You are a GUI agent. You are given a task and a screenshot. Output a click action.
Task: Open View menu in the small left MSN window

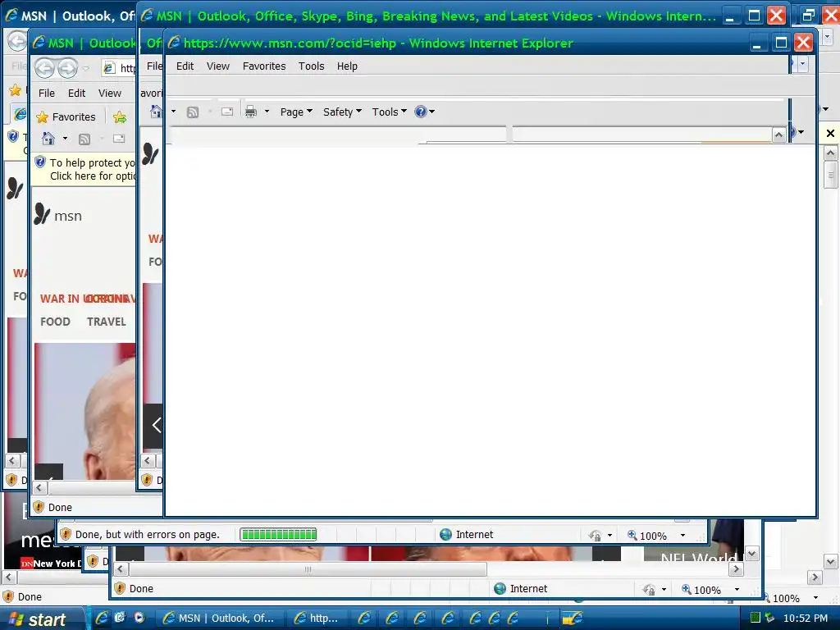[x=110, y=94]
